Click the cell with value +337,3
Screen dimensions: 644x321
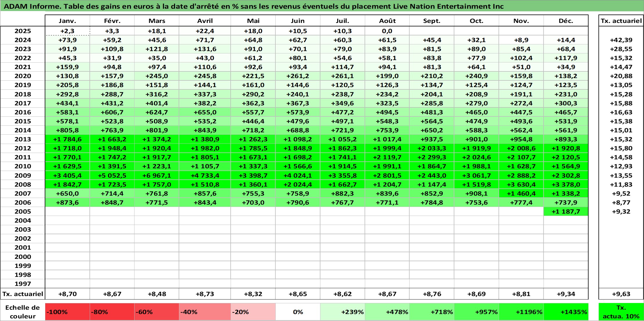[x=205, y=94]
